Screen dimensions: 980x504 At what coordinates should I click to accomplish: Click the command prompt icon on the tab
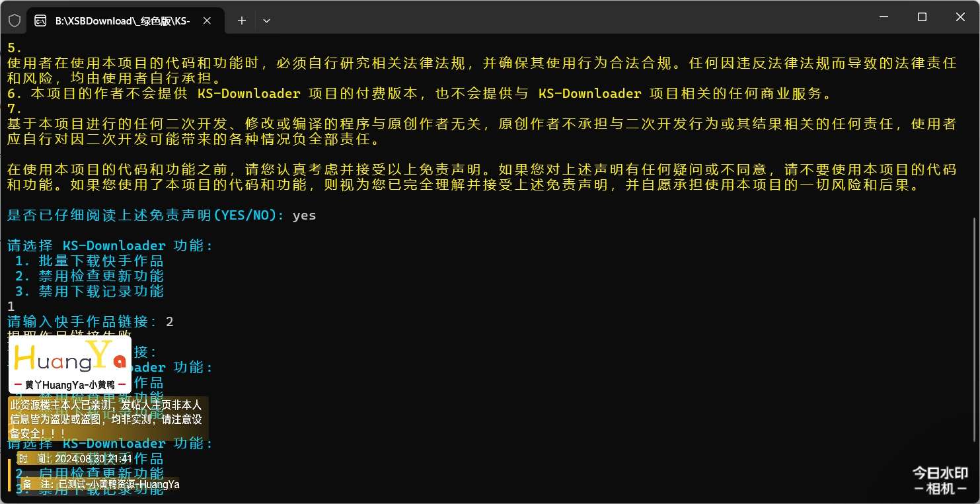tap(40, 21)
